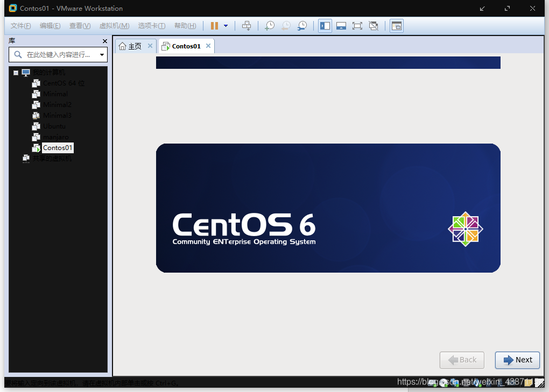This screenshot has width=549, height=392.
Task: Take a snapshot of this VM
Action: [270, 25]
